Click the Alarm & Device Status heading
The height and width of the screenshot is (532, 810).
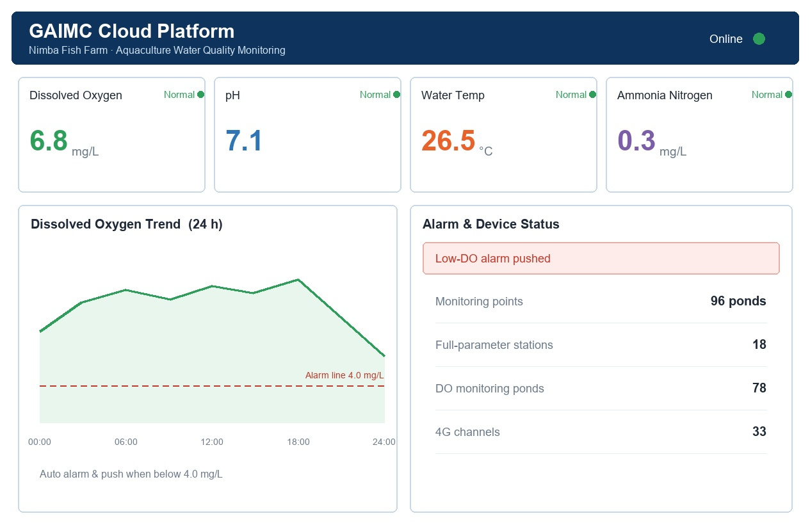coord(491,225)
